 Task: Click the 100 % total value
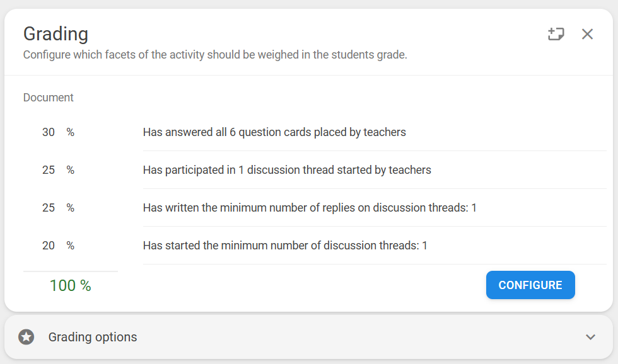70,285
